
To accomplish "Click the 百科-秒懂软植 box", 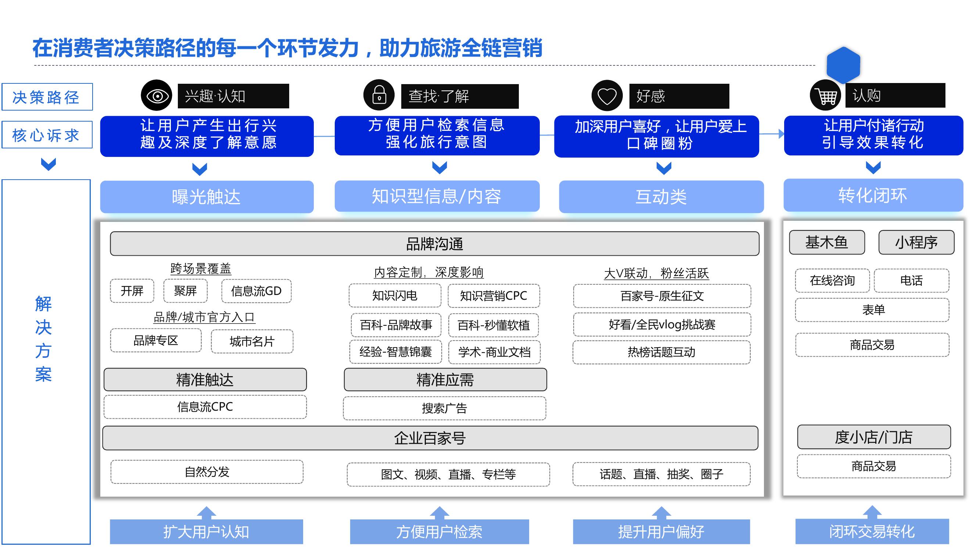I will pos(493,325).
